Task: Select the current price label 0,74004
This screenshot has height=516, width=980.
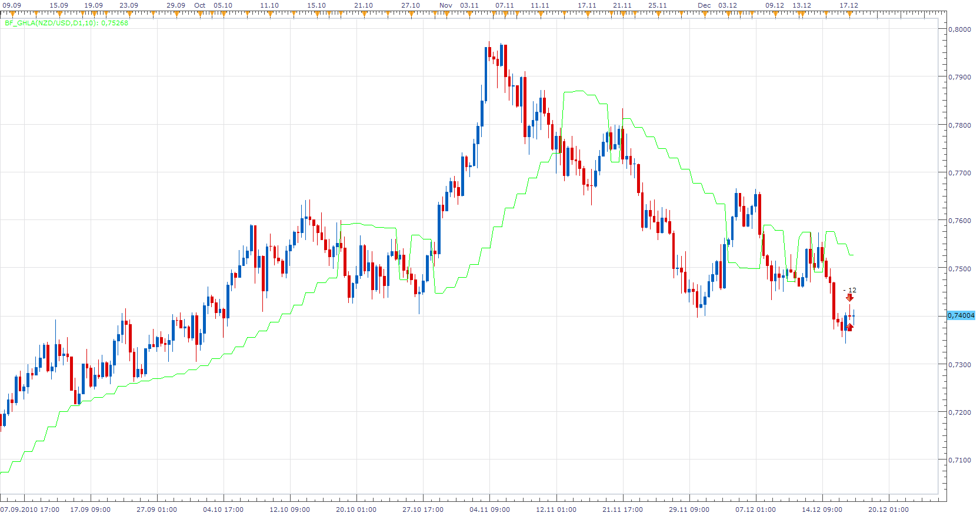Action: (961, 315)
